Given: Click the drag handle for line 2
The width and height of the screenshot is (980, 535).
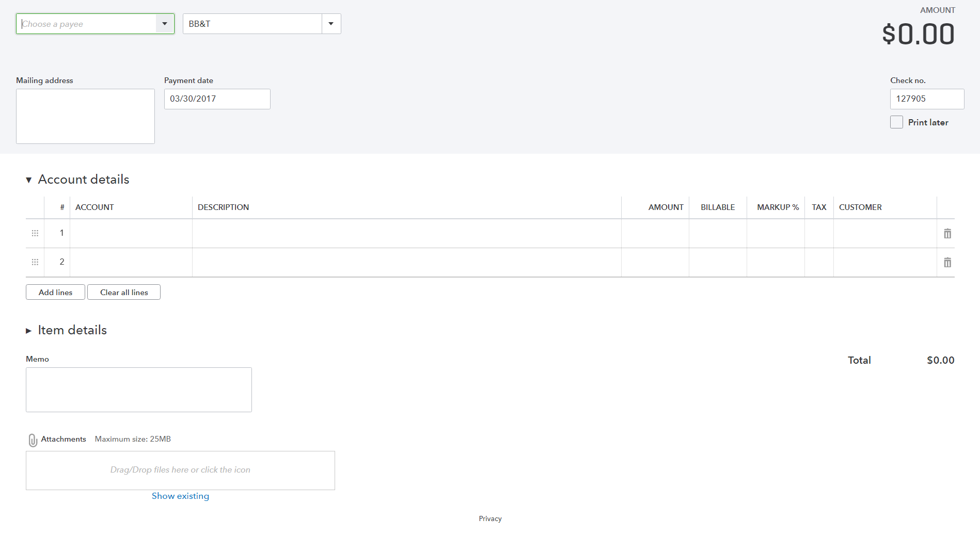Looking at the screenshot, I should (35, 262).
